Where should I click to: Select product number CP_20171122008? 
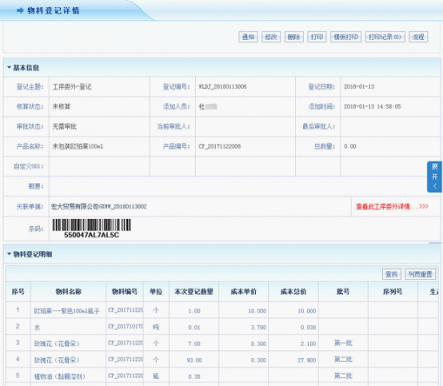[220, 146]
